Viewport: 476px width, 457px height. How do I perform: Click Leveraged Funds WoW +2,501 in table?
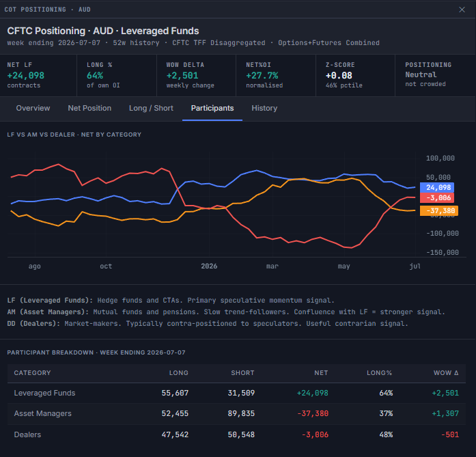pos(445,393)
